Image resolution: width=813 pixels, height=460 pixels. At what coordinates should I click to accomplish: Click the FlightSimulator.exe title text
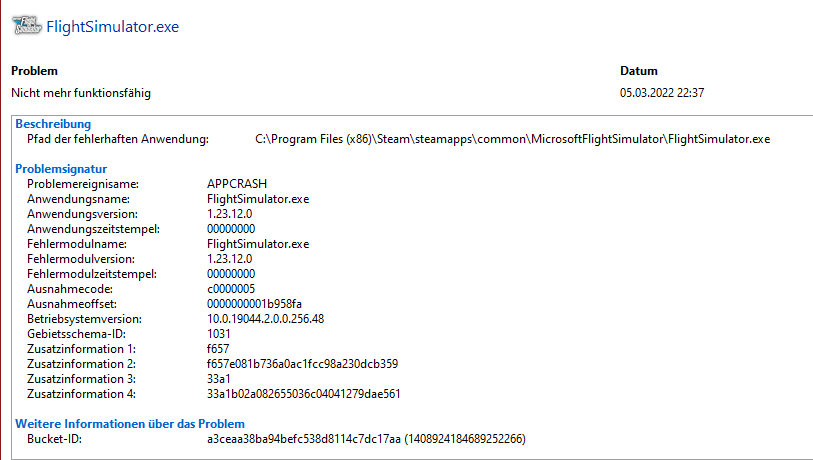click(113, 27)
